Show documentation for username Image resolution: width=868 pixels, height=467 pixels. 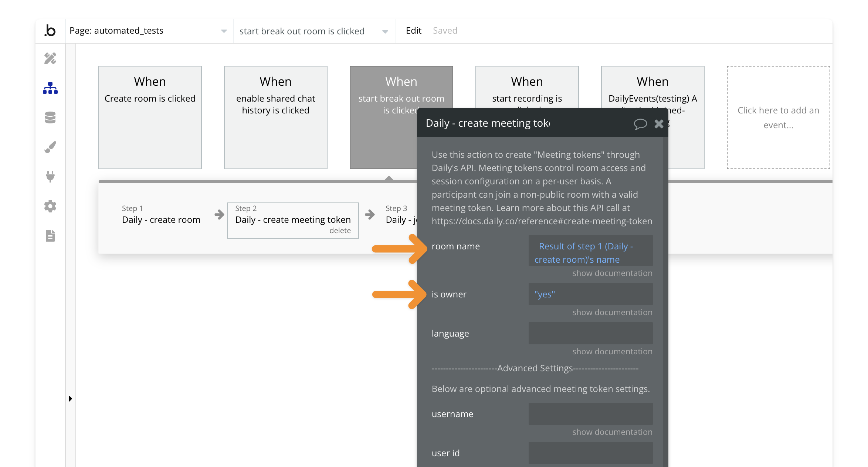coord(612,432)
